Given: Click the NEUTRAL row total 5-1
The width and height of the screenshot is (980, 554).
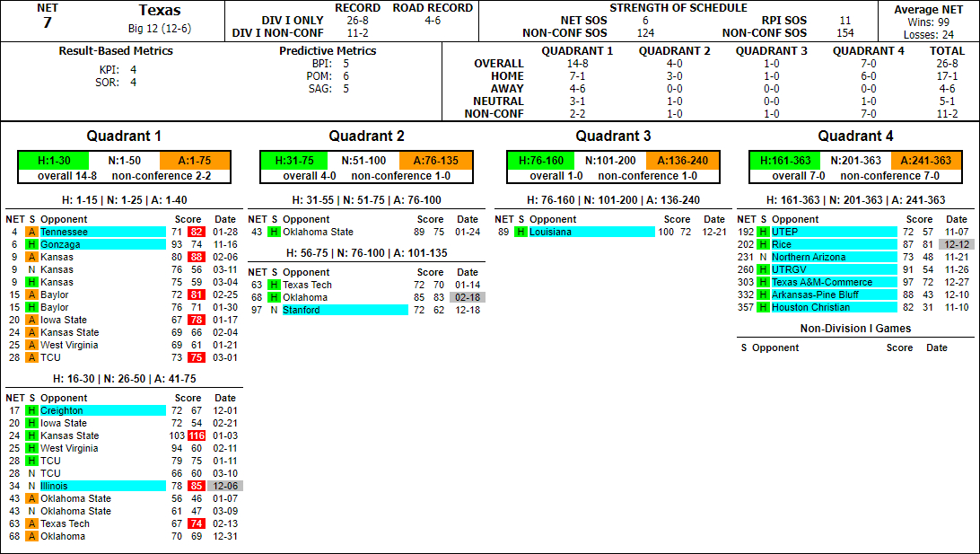Looking at the screenshot, I should click(x=947, y=101).
